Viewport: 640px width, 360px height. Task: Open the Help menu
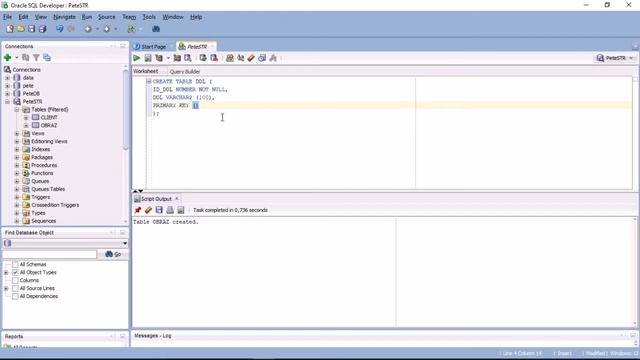[196, 17]
